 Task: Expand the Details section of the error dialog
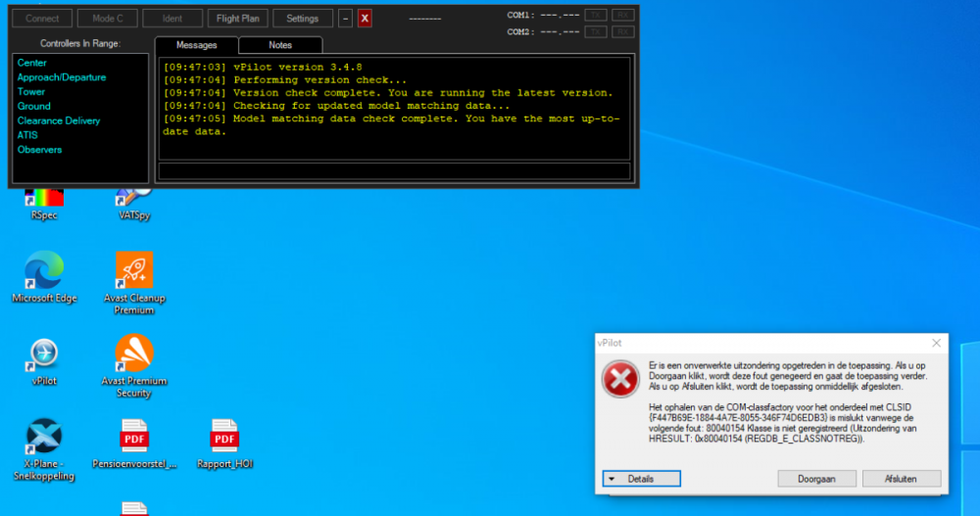[641, 479]
